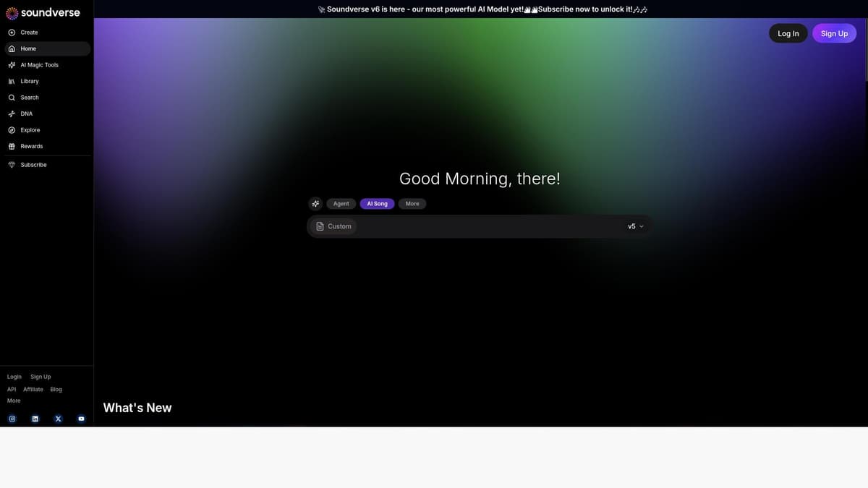Click the Login link in sidebar footer
This screenshot has width=868, height=488.
14,377
